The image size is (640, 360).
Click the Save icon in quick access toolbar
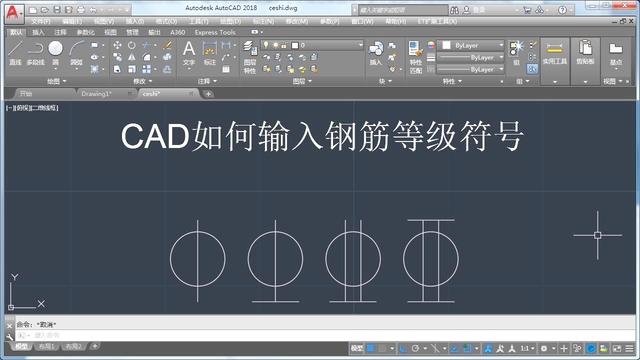pos(57,9)
